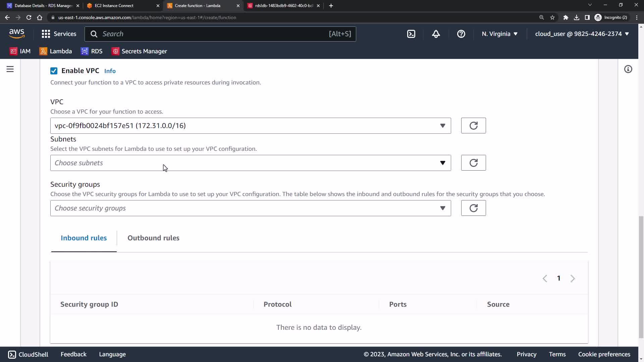Click the AWS console search field
The height and width of the screenshot is (362, 644).
[x=215, y=34]
